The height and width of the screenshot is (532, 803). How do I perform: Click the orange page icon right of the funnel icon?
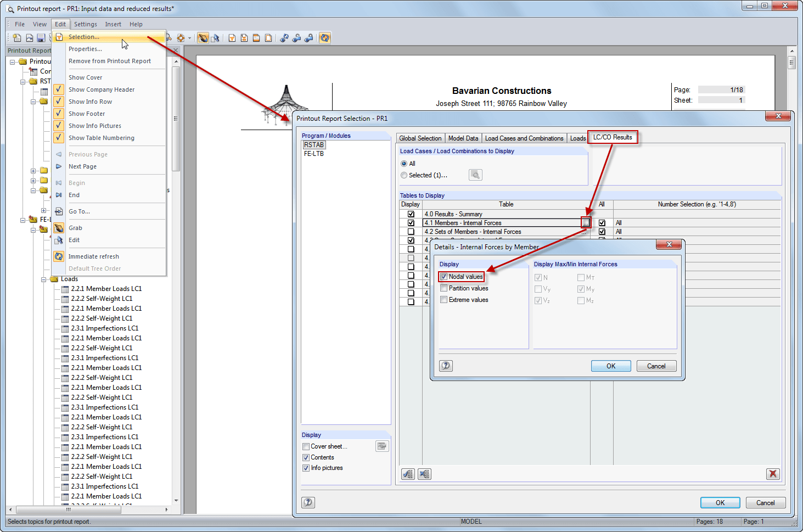[244, 38]
